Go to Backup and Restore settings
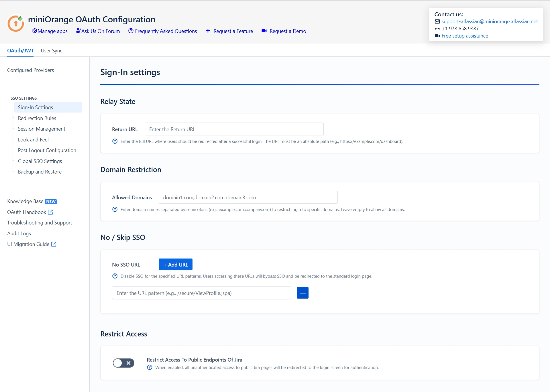 pos(40,172)
